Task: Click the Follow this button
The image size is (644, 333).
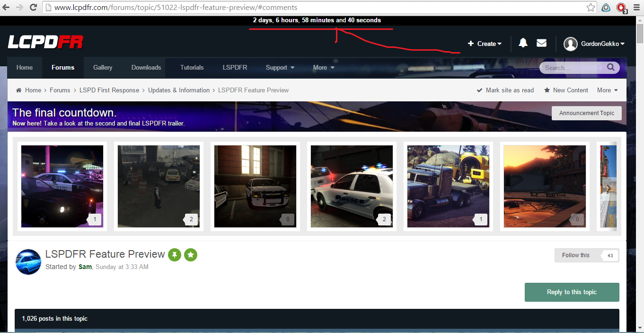Action: pyautogui.click(x=576, y=255)
